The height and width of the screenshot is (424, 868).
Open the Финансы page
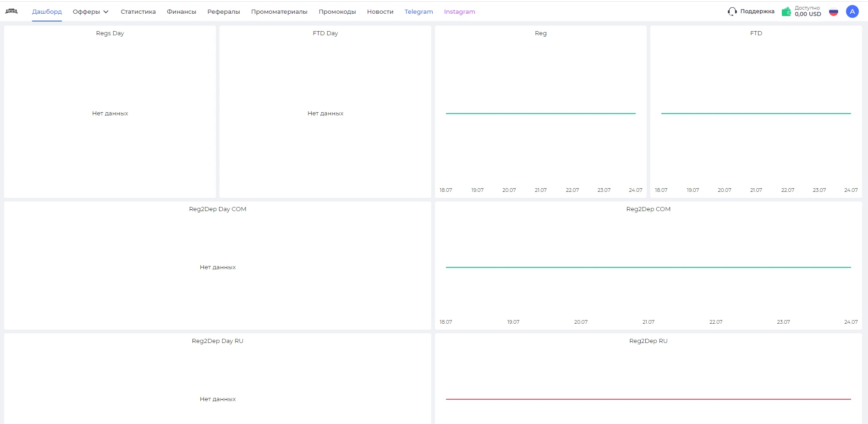181,12
